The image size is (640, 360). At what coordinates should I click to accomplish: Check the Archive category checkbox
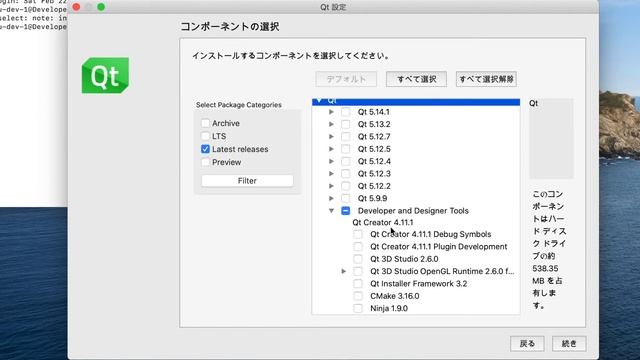pyautogui.click(x=205, y=123)
